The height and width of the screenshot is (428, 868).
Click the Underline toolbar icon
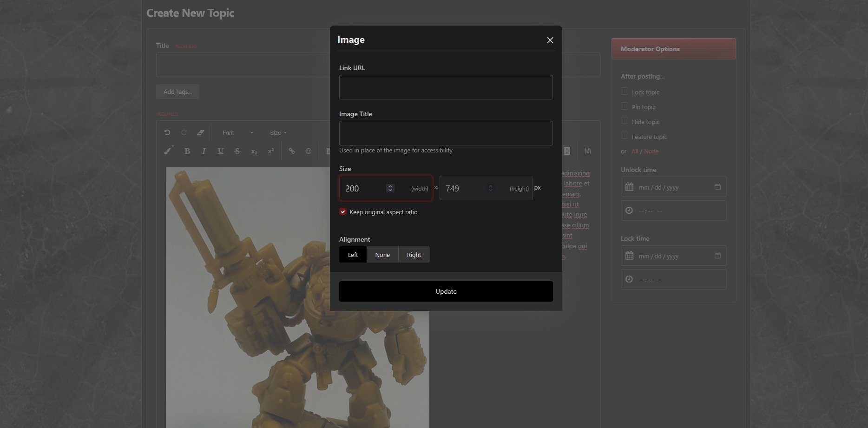[221, 151]
